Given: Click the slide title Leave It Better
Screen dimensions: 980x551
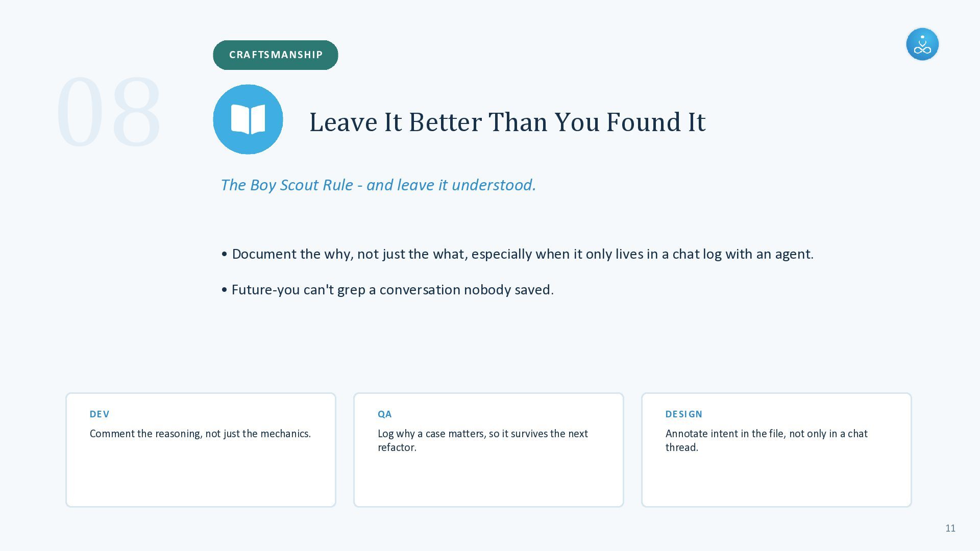Looking at the screenshot, I should pyautogui.click(x=507, y=122).
